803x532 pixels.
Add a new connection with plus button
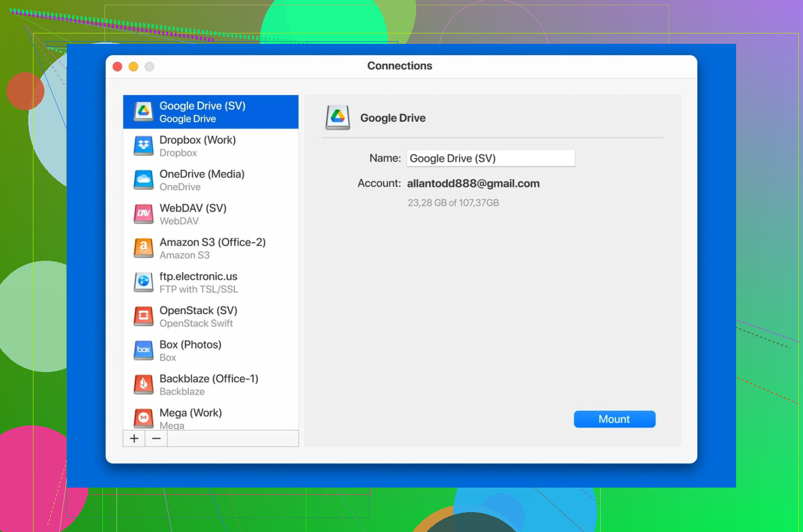[x=134, y=438]
